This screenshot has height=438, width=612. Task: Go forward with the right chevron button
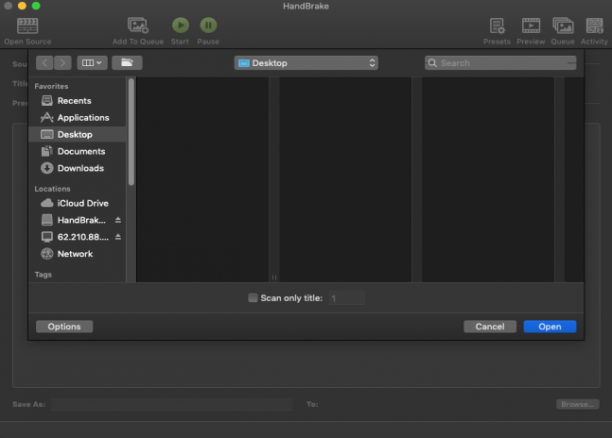62,63
